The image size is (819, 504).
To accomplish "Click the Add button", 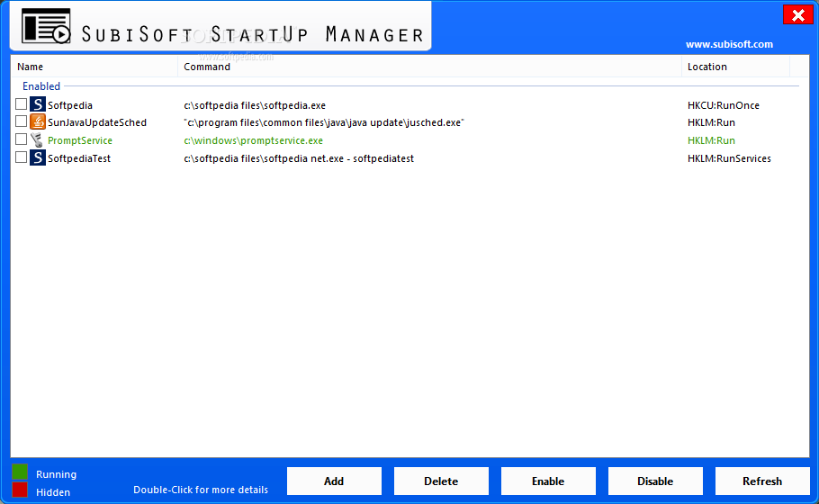I will tap(334, 481).
